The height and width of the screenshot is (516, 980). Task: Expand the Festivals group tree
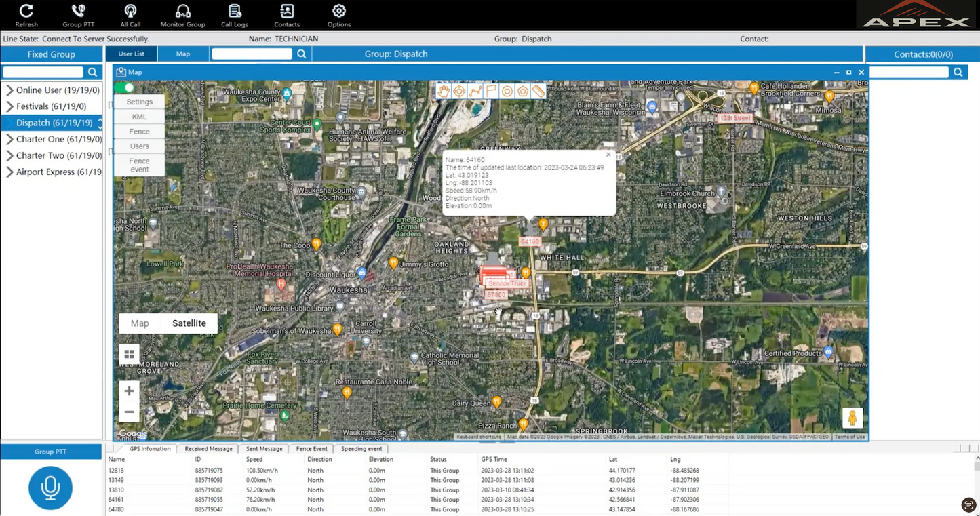point(9,106)
